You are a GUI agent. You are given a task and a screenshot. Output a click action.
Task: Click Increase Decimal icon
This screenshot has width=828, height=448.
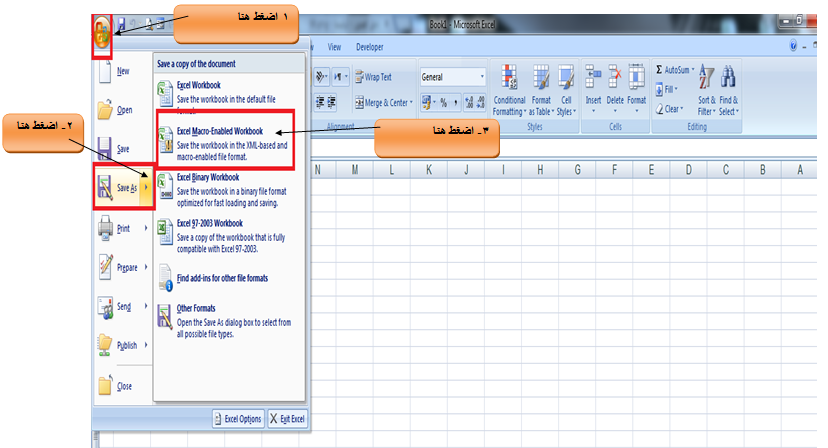coord(469,103)
